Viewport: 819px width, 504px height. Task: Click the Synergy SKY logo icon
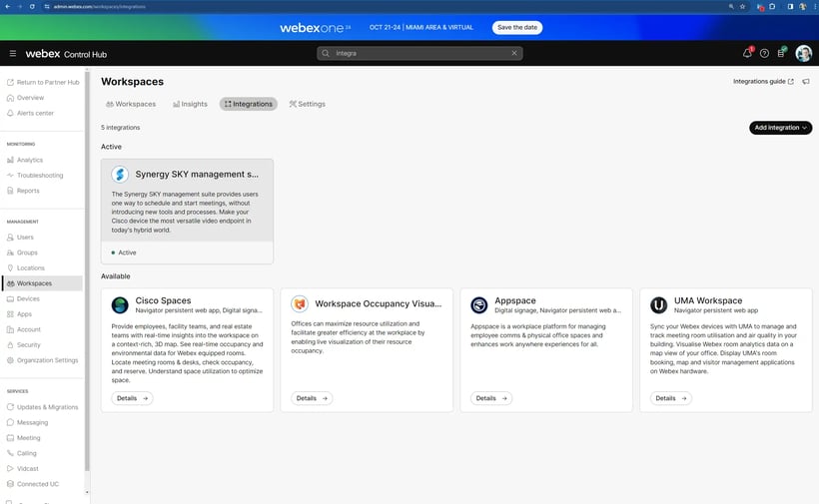(120, 175)
